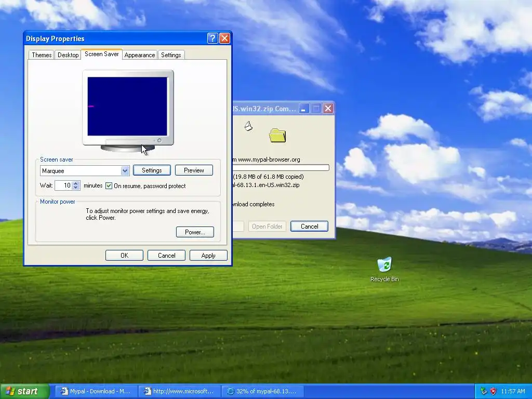Image resolution: width=532 pixels, height=399 pixels.
Task: Decrease the Wait minutes spinner down arrow
Action: (76, 188)
